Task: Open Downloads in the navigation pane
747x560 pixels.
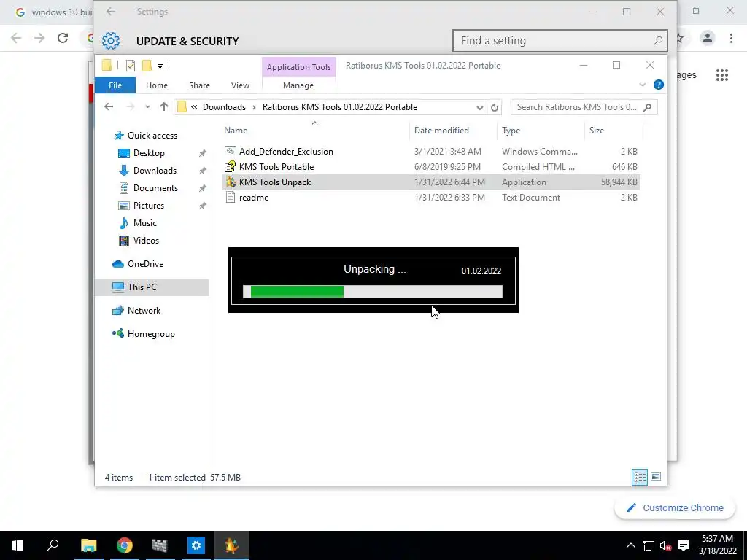Action: (x=155, y=171)
